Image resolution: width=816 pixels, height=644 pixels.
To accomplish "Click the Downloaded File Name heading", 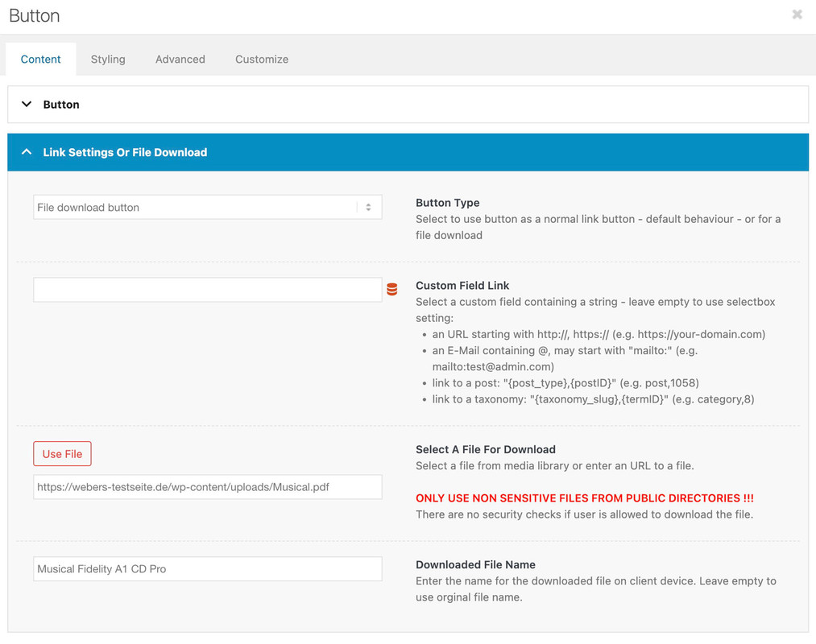I will [x=475, y=565].
